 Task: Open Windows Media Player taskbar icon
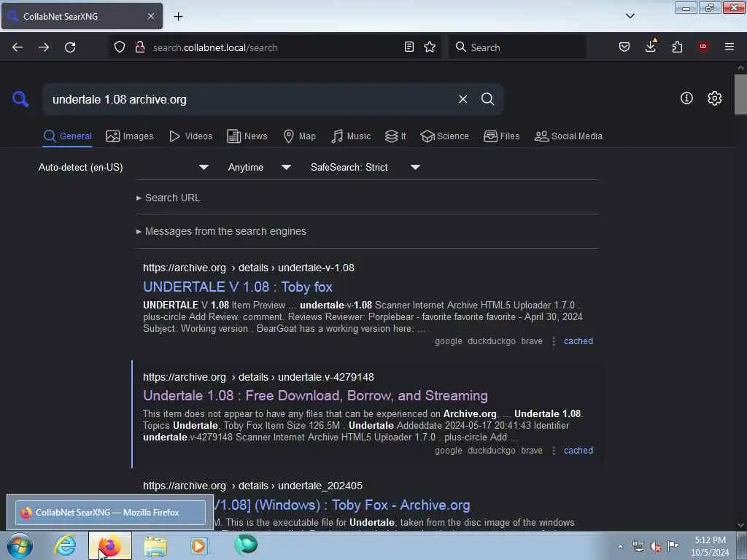tap(199, 545)
